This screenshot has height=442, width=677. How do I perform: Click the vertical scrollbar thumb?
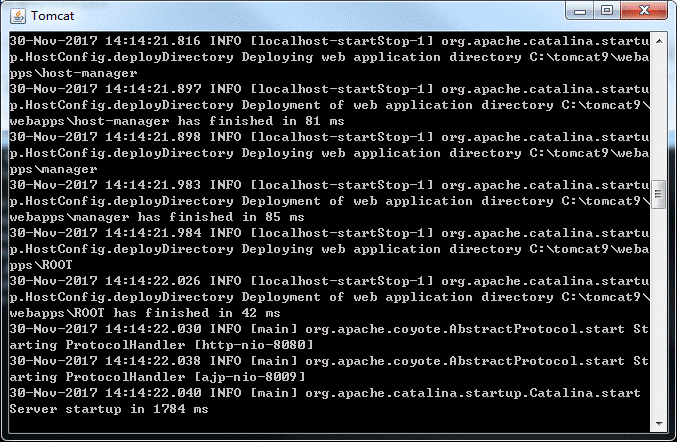pyautogui.click(x=659, y=194)
